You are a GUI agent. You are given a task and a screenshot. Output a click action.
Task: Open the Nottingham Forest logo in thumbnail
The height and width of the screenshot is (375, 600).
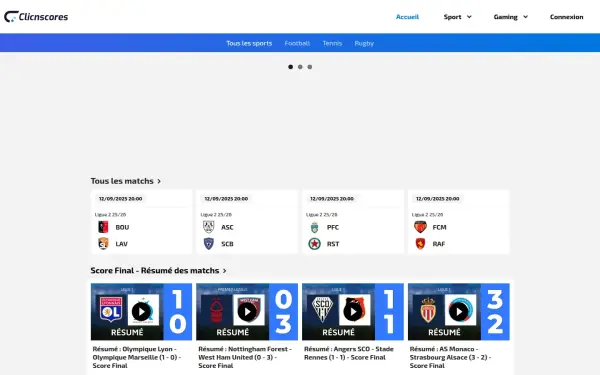(x=216, y=310)
